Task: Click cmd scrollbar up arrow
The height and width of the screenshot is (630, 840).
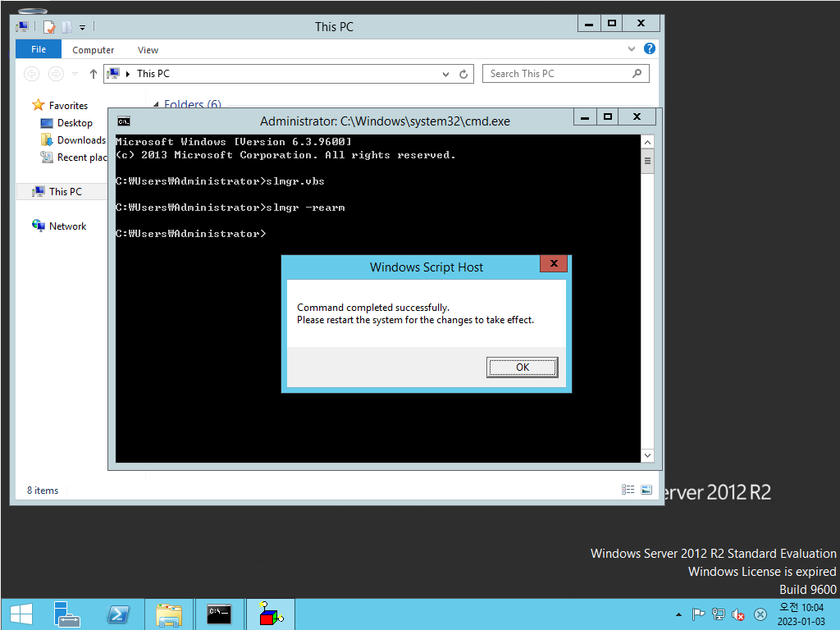Action: click(647, 142)
